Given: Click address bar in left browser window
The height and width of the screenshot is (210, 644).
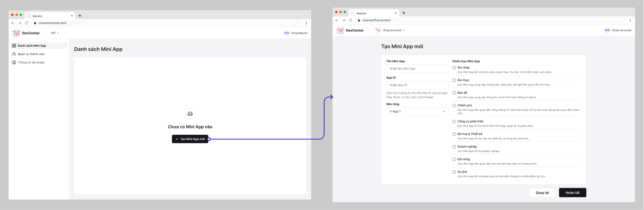Looking at the screenshot, I should point(167,23).
